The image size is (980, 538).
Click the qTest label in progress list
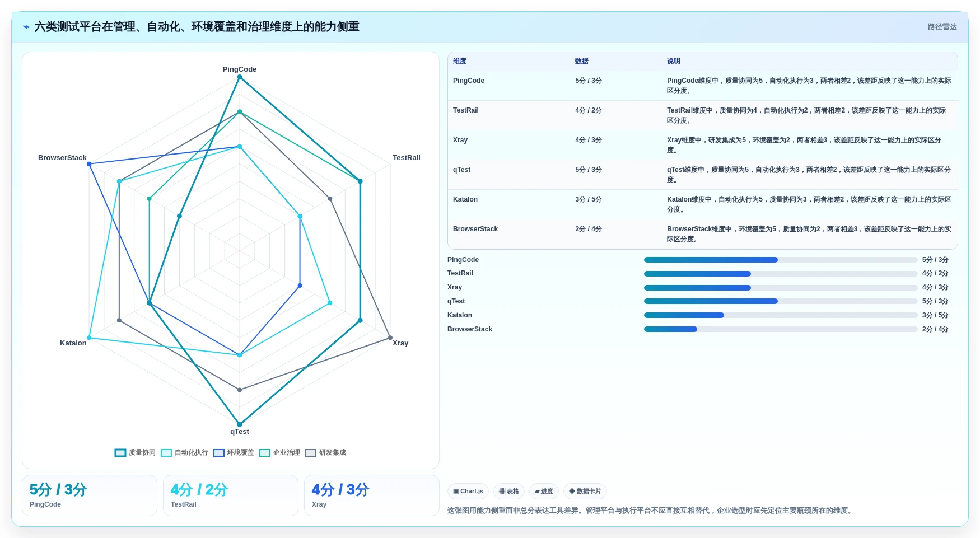pos(456,301)
